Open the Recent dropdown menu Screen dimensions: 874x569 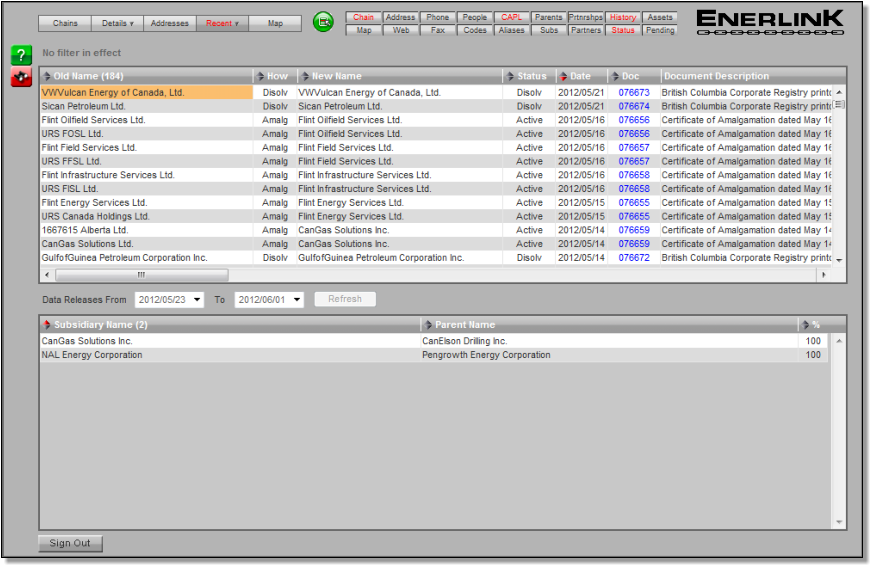point(222,23)
